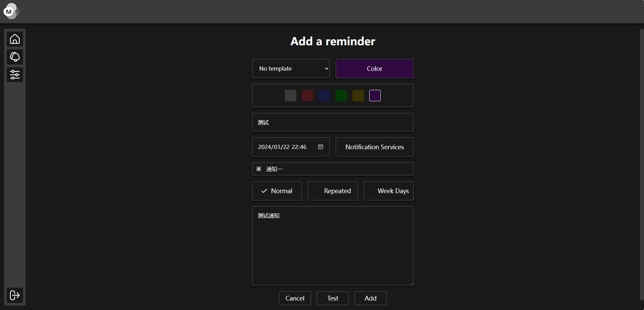Click the Cancel button

[295, 298]
